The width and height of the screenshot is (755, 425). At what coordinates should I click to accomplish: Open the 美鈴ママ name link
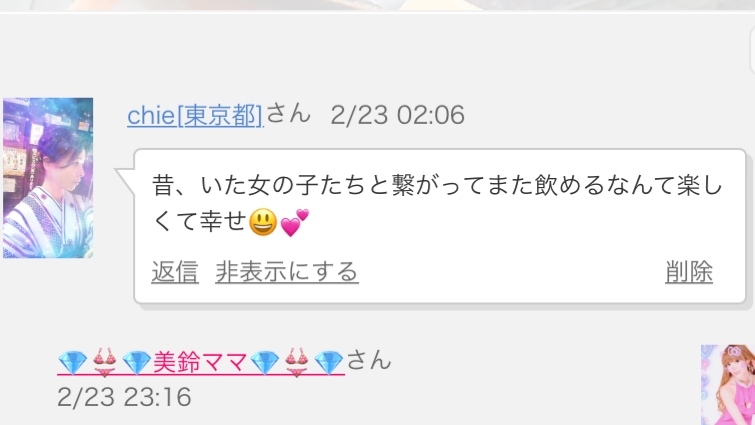(x=201, y=362)
